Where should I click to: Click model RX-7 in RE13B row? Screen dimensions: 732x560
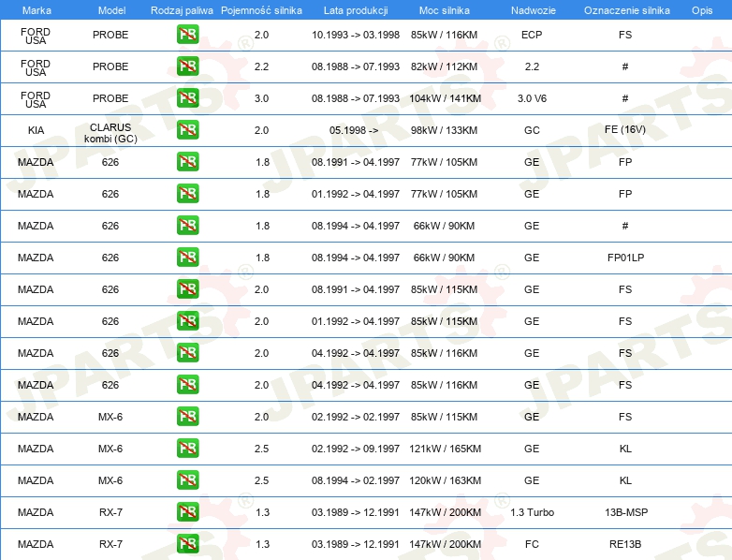(x=110, y=544)
